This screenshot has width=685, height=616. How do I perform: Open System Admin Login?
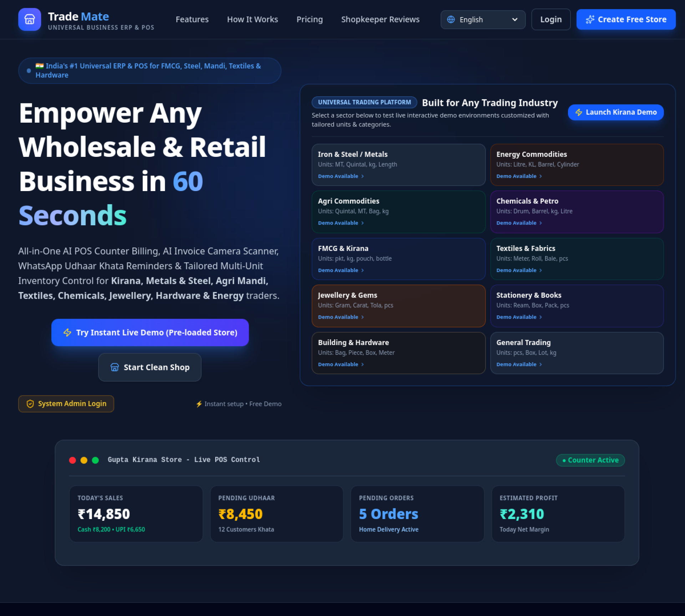pyautogui.click(x=66, y=404)
